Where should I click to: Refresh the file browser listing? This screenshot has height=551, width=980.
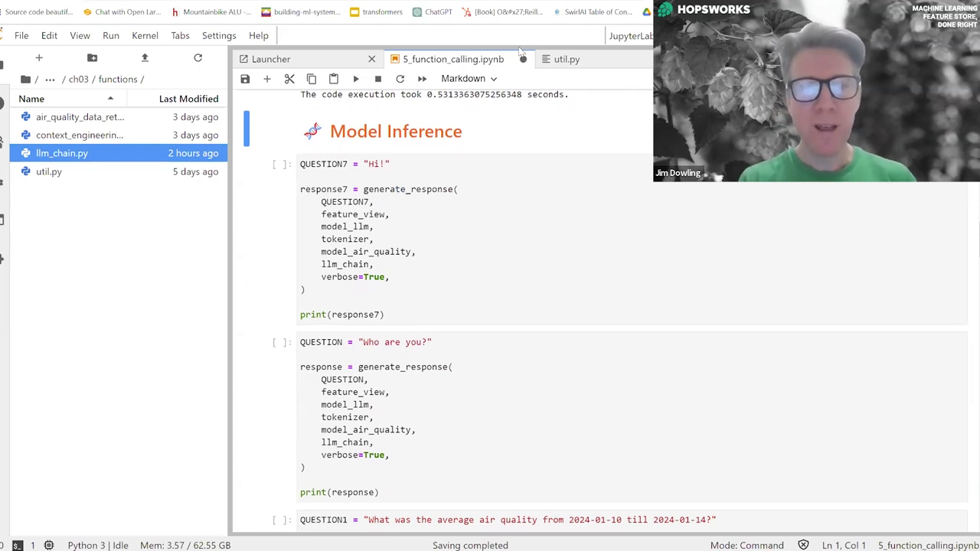point(198,58)
